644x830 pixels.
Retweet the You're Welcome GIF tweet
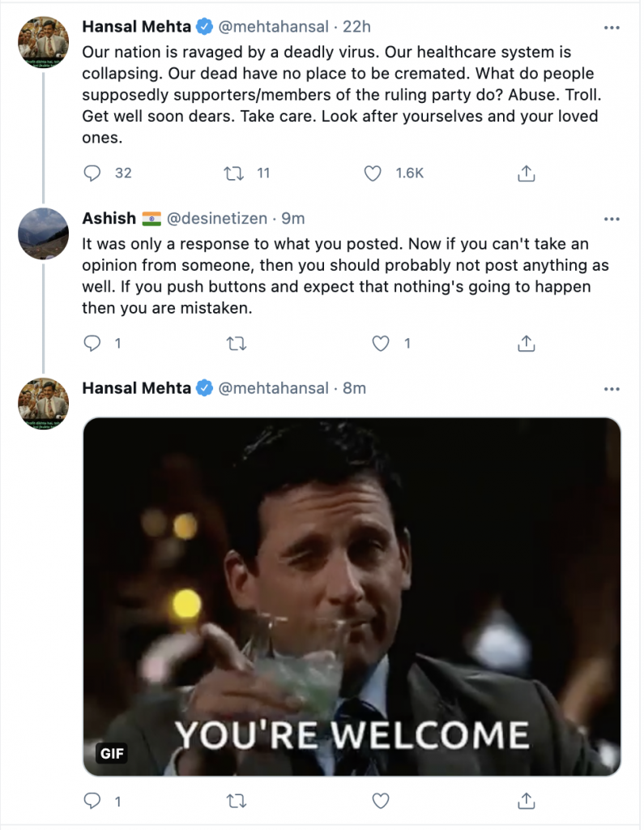[x=236, y=802]
